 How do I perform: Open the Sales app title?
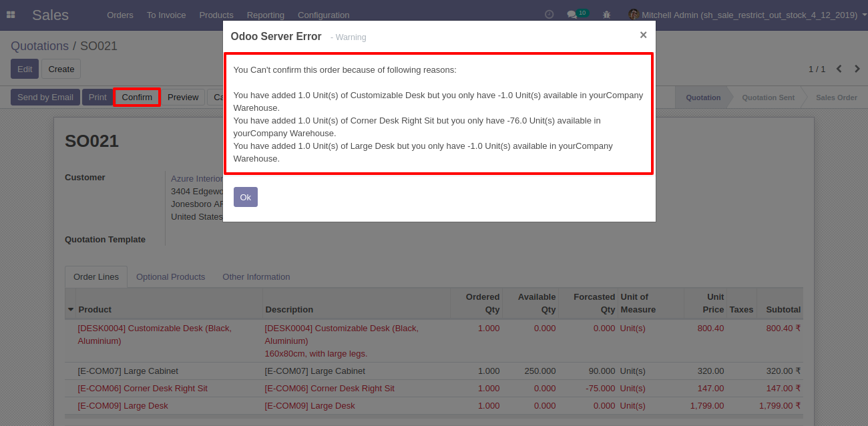click(x=50, y=15)
